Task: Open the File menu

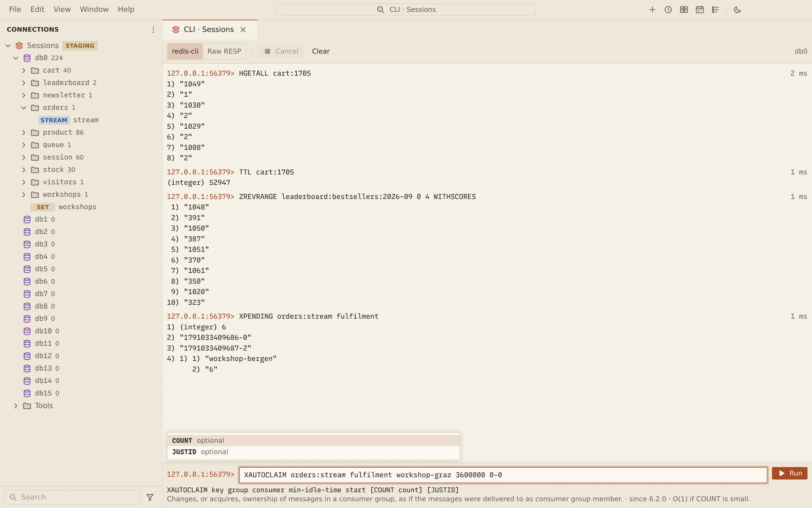Action: [x=15, y=9]
